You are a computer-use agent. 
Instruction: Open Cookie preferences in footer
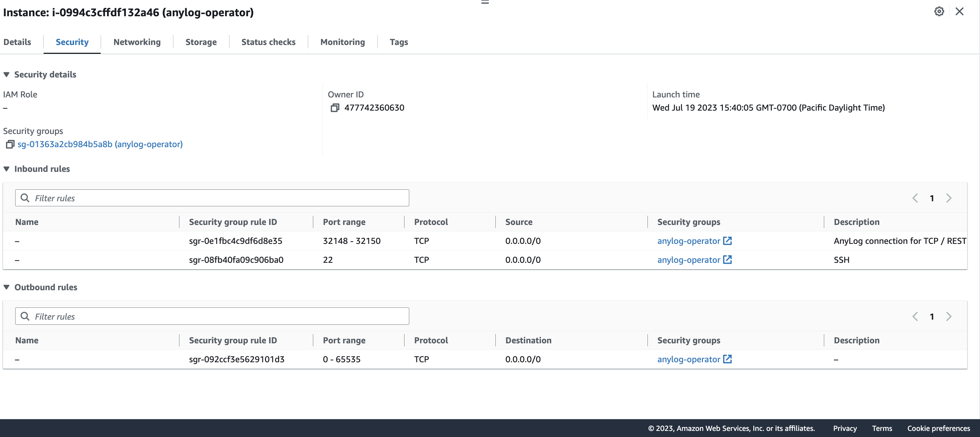point(938,428)
